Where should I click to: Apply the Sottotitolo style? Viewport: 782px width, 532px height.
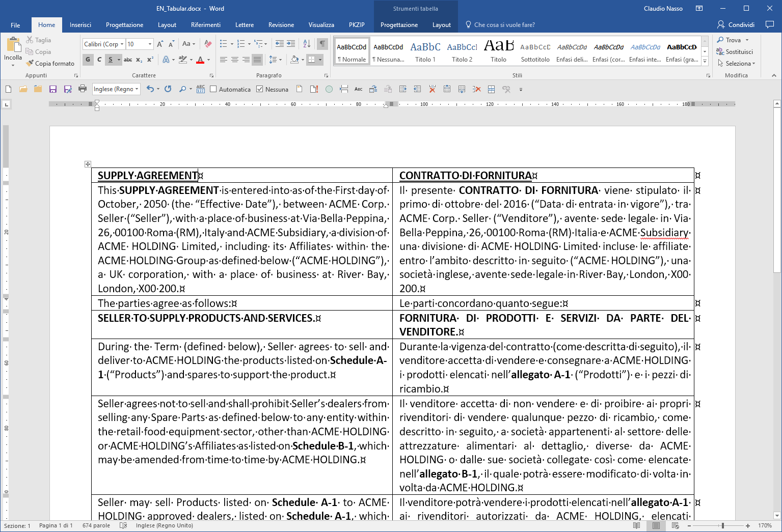pos(535,51)
